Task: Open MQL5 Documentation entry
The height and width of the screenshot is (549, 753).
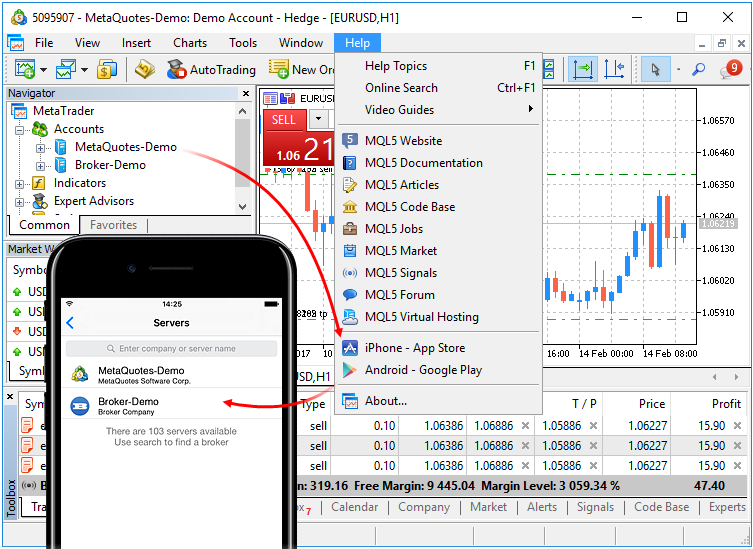Action: click(x=438, y=163)
